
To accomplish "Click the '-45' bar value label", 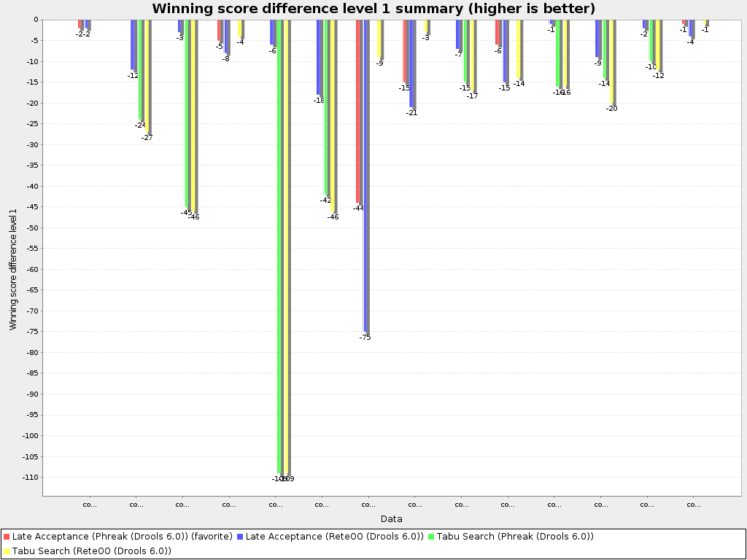I will click(186, 213).
